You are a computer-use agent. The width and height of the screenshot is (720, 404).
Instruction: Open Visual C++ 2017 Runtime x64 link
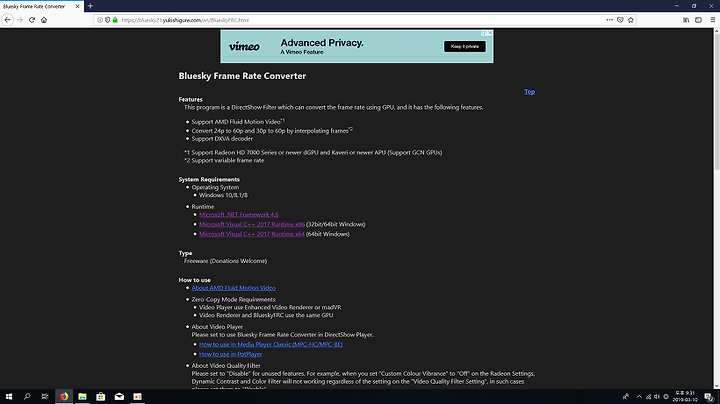tap(252, 234)
